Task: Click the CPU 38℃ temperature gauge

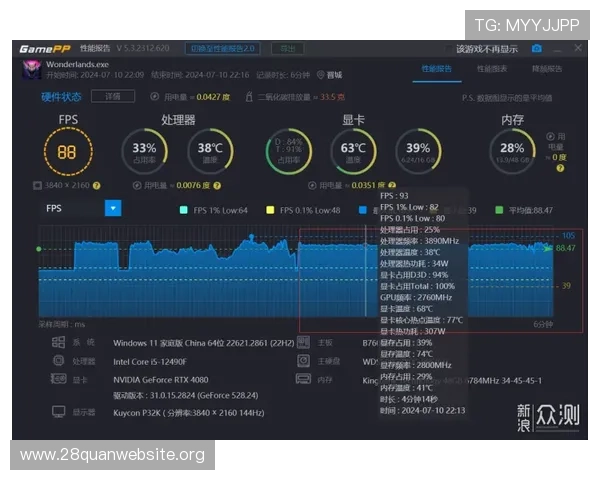Action: [x=210, y=152]
